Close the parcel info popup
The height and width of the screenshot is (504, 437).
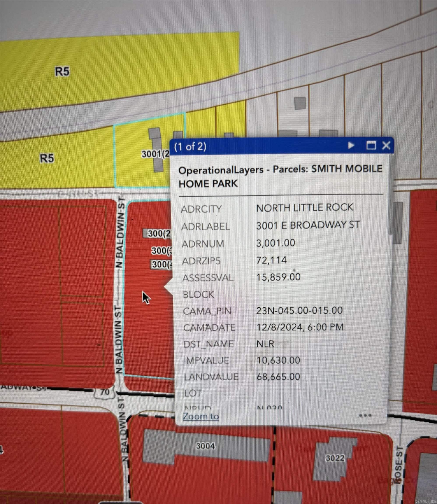coord(386,146)
